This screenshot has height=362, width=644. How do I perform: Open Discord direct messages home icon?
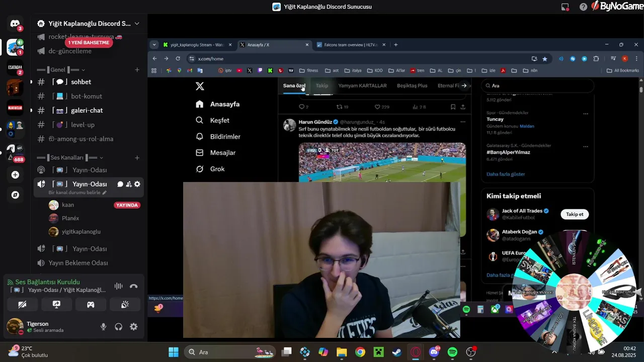(15, 24)
